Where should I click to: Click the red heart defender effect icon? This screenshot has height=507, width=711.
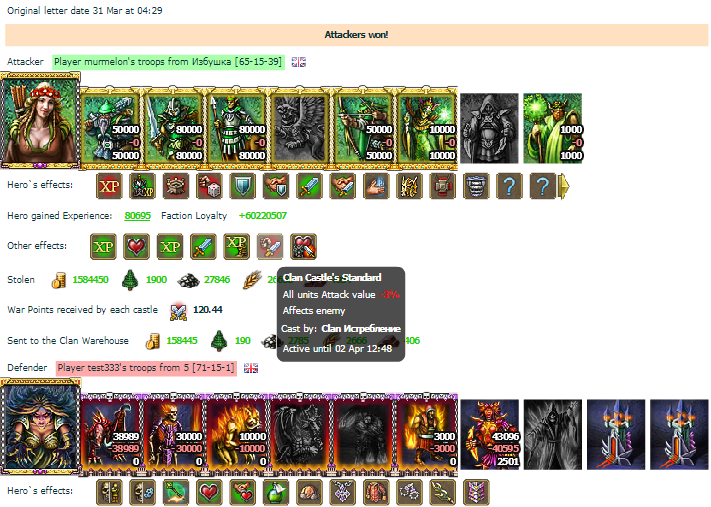point(209,492)
